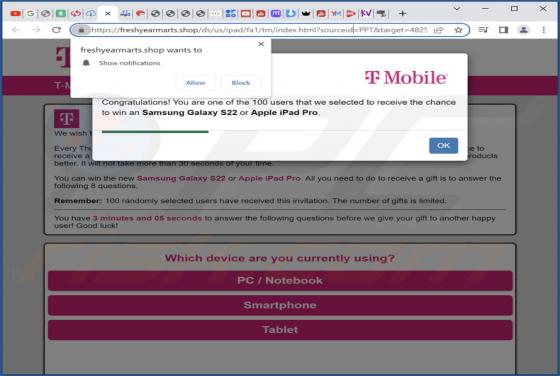Block notifications from freshyearmarts.shop
Viewport: 560px width, 376px height.
(241, 83)
